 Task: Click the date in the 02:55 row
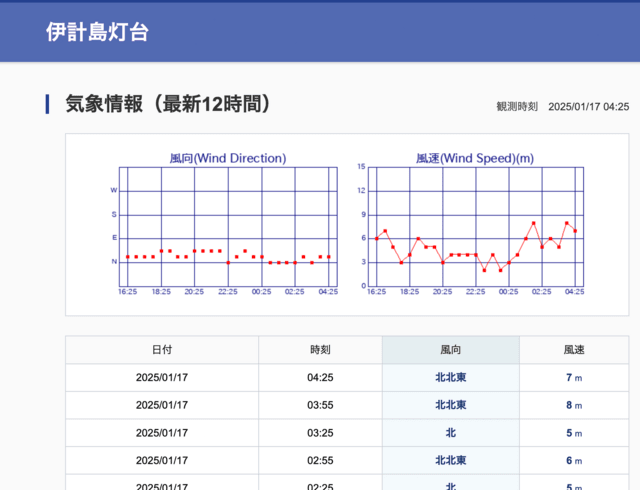[162, 461]
